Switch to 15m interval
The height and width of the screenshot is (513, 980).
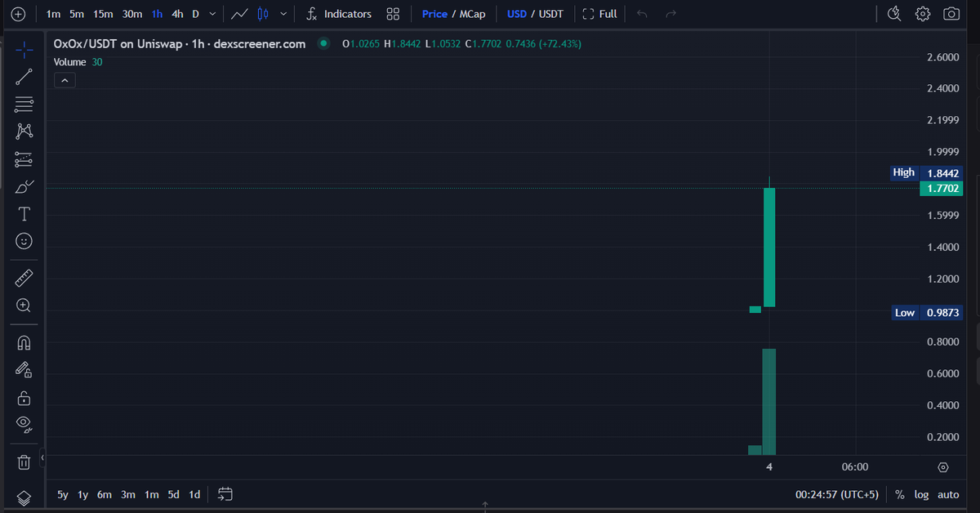[103, 14]
